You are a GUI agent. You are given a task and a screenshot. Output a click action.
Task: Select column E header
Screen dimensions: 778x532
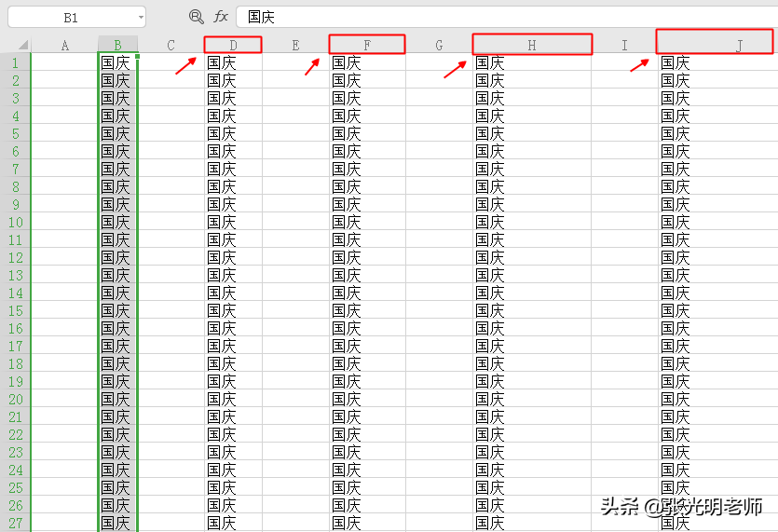[x=295, y=45]
